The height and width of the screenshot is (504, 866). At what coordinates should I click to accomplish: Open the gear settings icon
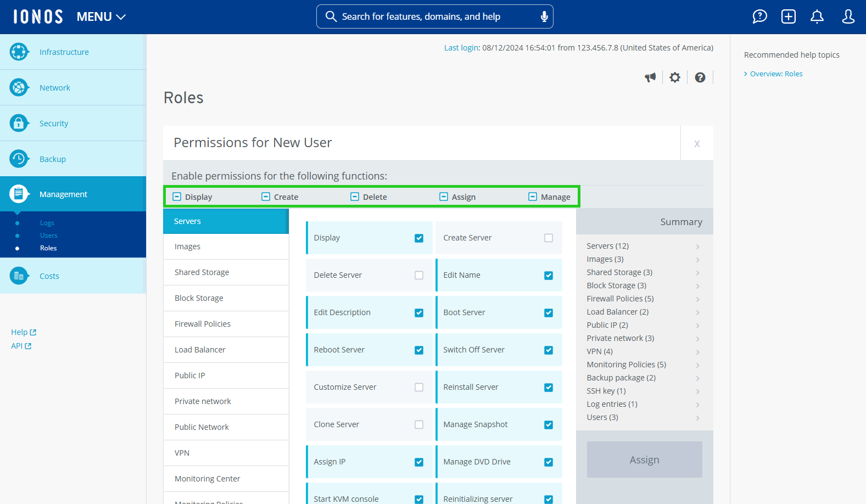point(675,77)
